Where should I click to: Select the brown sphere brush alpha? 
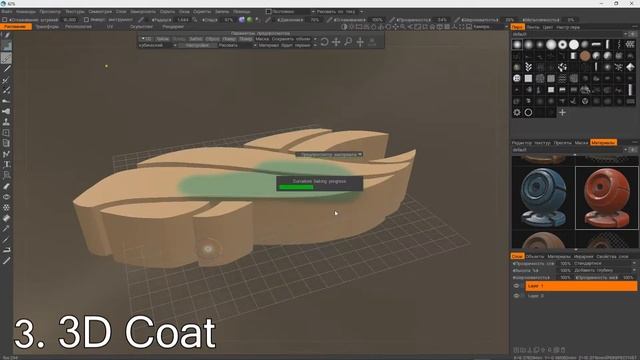pos(585,56)
